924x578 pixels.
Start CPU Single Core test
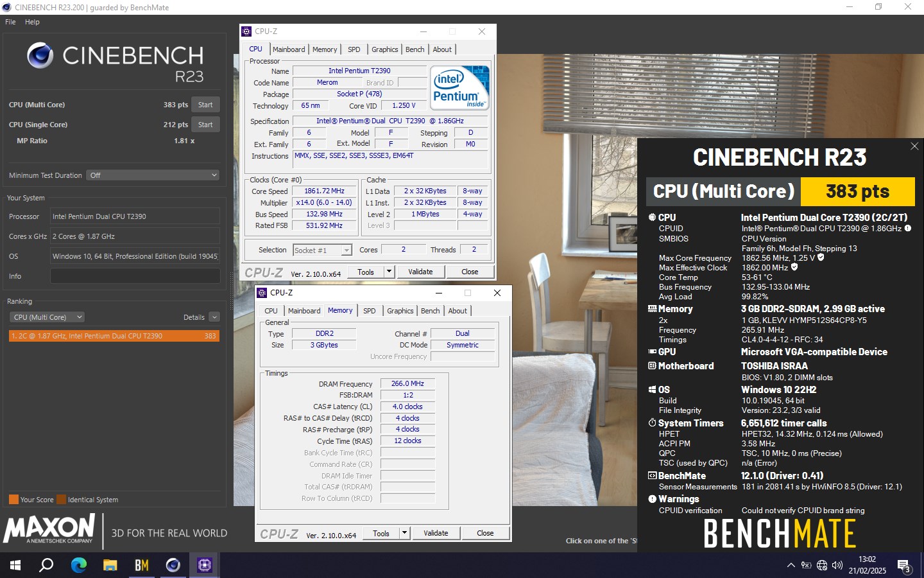205,125
